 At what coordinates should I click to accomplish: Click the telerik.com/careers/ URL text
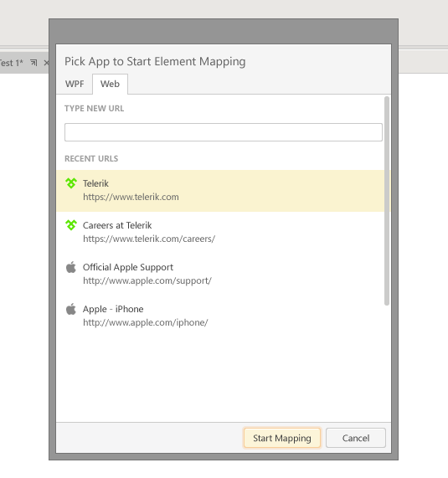[x=149, y=239]
